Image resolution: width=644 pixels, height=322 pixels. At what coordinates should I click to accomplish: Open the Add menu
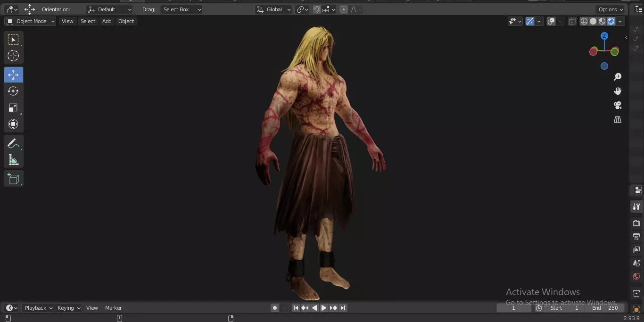(107, 21)
